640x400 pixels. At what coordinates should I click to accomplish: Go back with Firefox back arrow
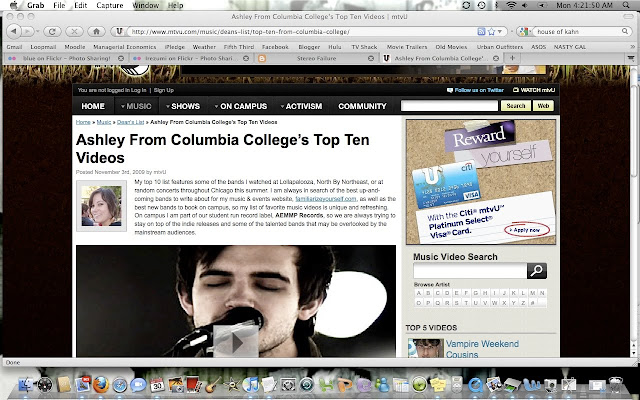[13, 31]
